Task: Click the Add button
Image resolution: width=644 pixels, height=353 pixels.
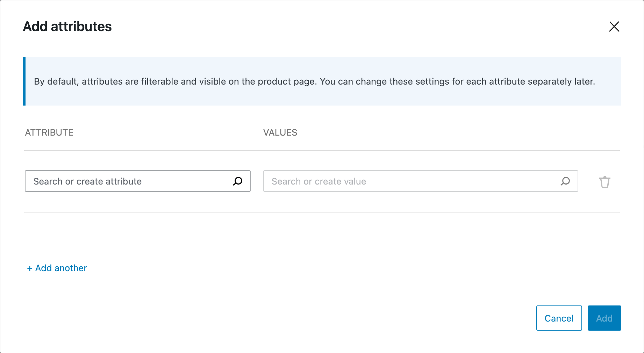Action: (x=604, y=318)
